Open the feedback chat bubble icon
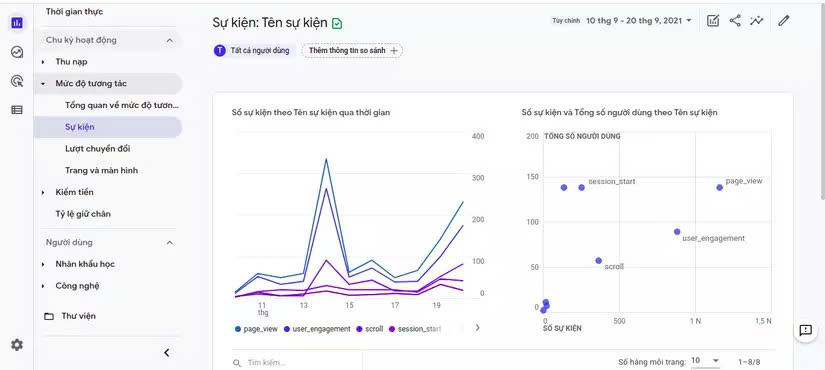Image resolution: width=825 pixels, height=370 pixels. (806, 331)
